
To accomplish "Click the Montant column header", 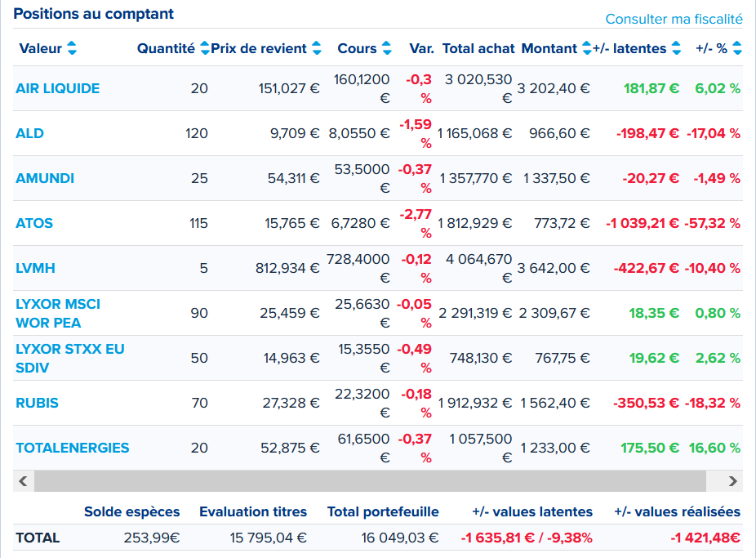I will coord(549,48).
